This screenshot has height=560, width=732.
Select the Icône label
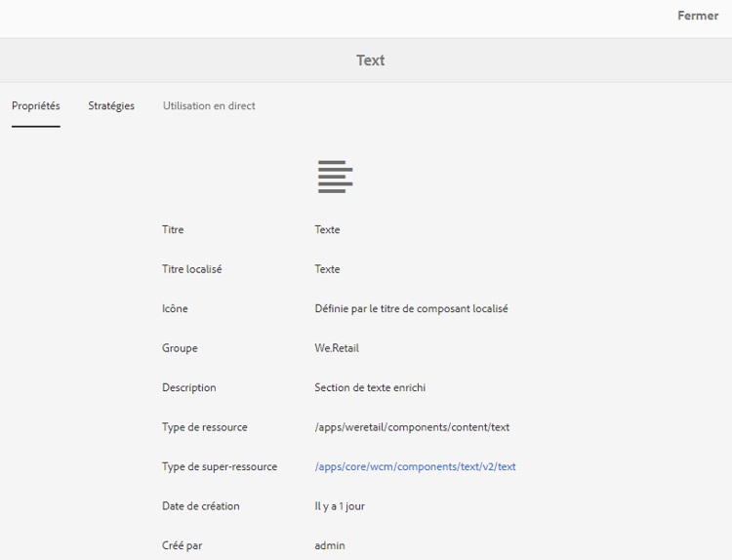[175, 308]
